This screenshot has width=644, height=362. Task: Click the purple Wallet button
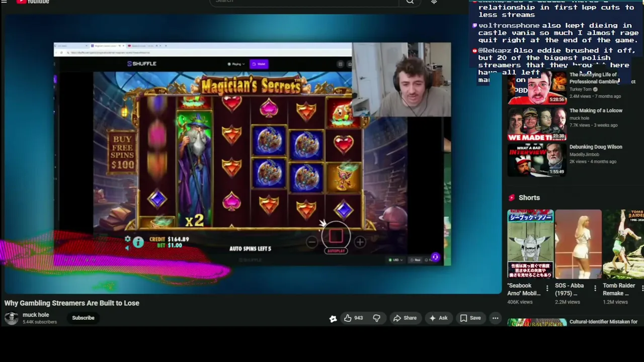tap(259, 64)
